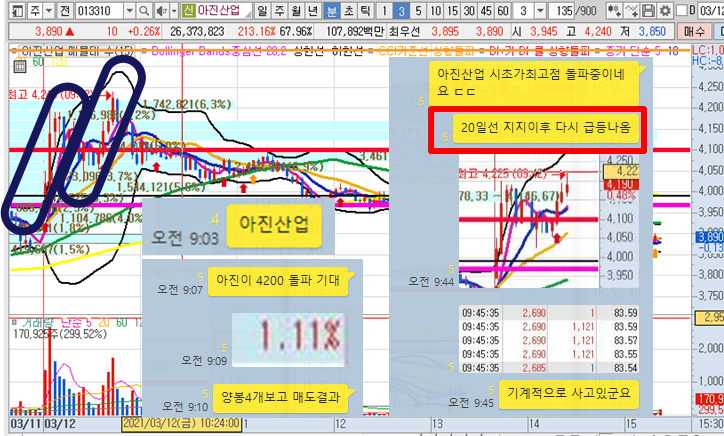Click current price 3,890 in quote bar
This screenshot has height=436, width=724.
pos(48,31)
